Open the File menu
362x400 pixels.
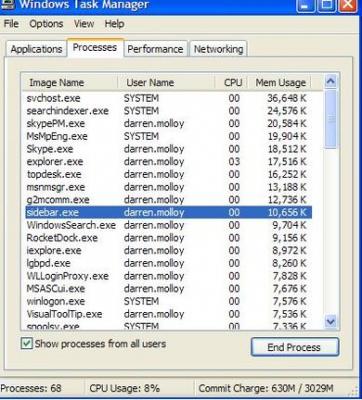click(x=11, y=24)
